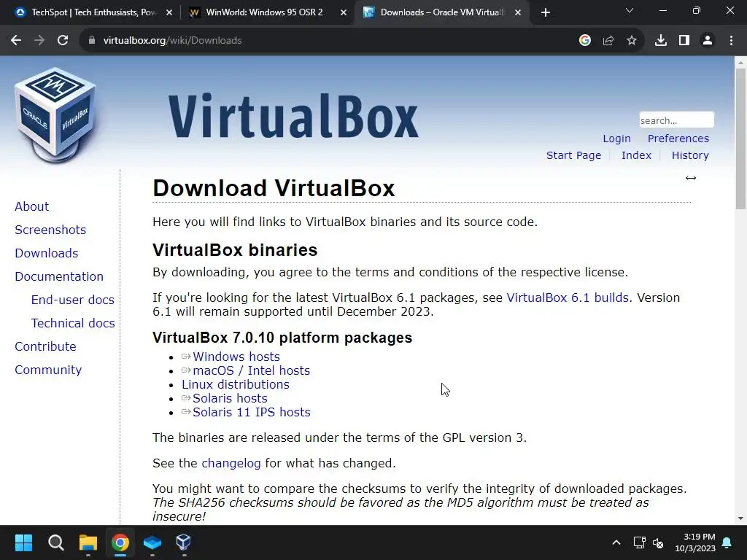Open the Windows Start menu
Image resolution: width=747 pixels, height=560 pixels.
coord(23,542)
